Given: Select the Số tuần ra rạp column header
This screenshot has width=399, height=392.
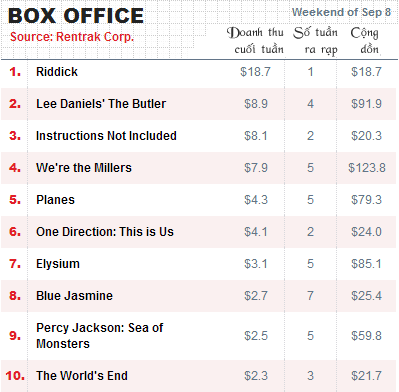Looking at the screenshot, I should coord(316,41).
